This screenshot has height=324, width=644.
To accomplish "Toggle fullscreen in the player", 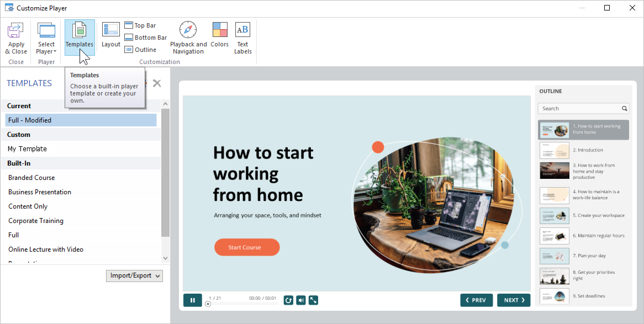I will point(313,300).
